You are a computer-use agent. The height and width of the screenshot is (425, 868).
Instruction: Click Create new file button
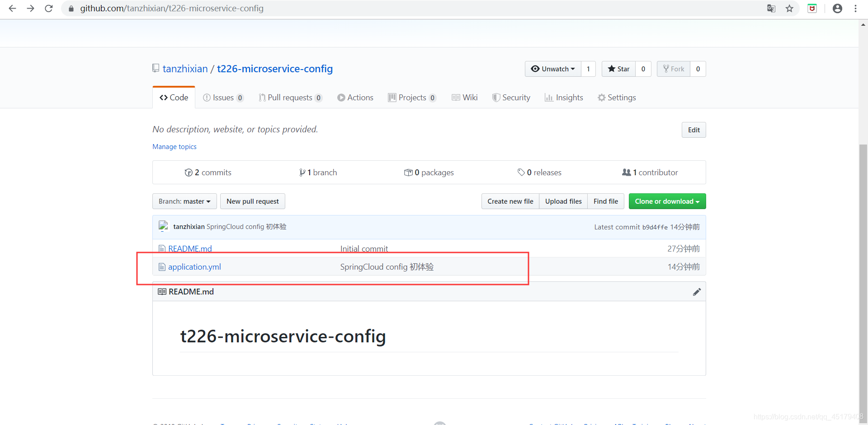click(510, 201)
